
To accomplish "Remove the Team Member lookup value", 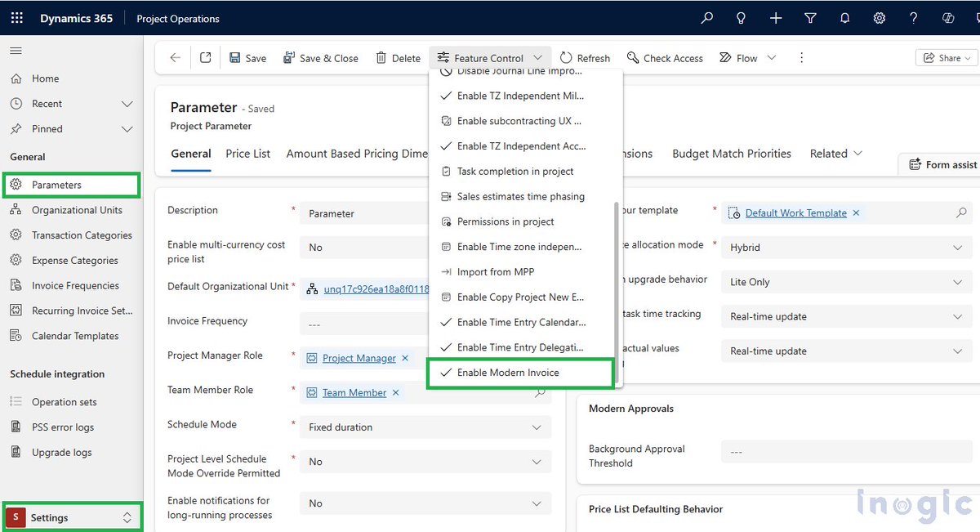I will pyautogui.click(x=396, y=392).
